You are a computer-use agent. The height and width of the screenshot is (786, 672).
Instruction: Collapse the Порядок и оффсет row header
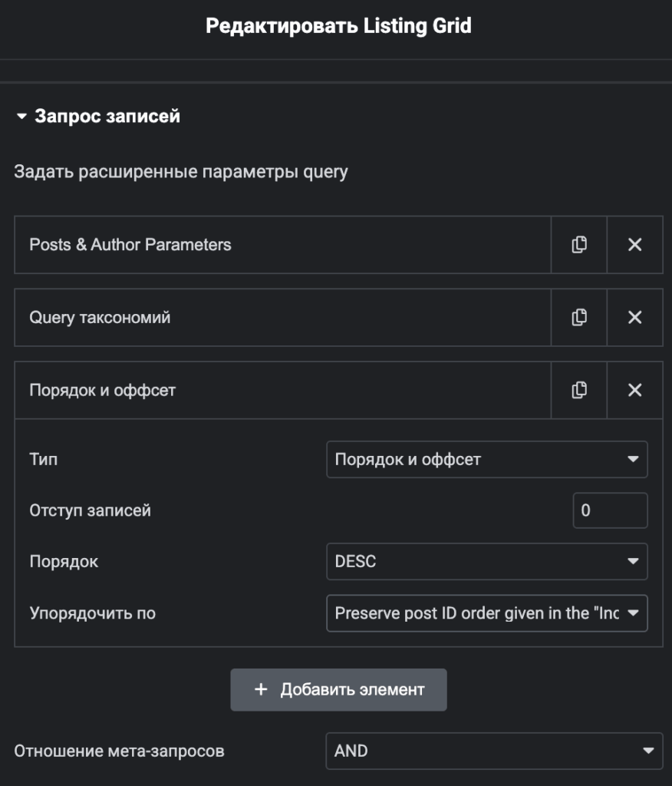(282, 390)
